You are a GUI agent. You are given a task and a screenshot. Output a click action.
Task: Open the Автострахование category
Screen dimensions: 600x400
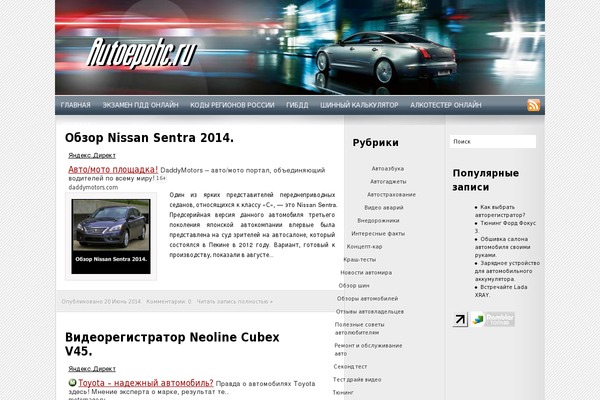(391, 194)
